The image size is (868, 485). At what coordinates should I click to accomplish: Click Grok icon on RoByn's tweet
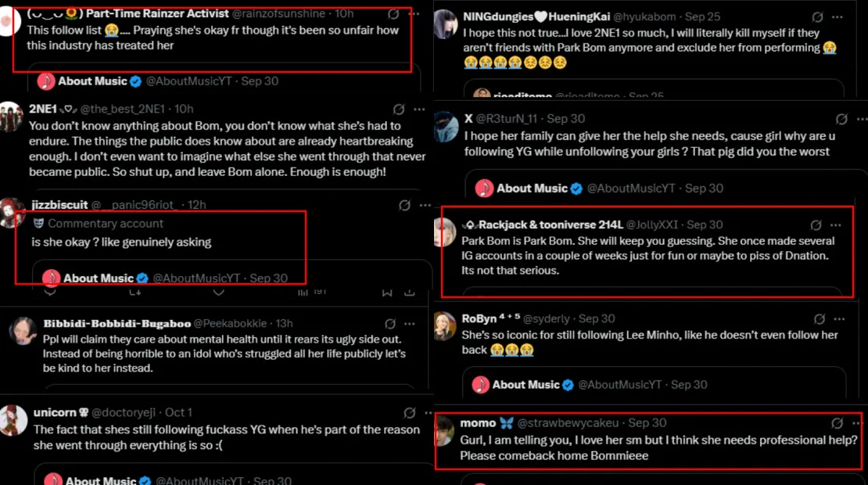click(x=820, y=319)
